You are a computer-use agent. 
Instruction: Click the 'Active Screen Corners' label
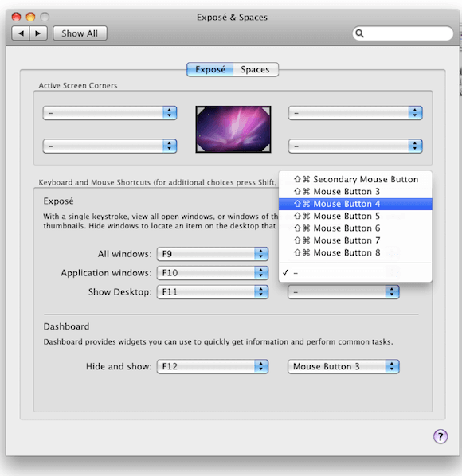tap(78, 86)
